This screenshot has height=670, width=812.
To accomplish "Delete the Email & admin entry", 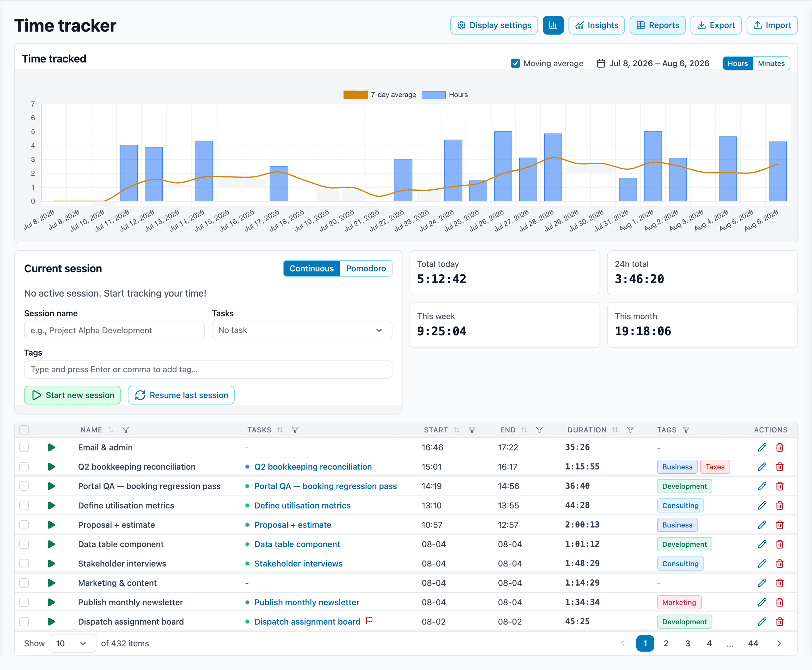I will click(x=780, y=447).
